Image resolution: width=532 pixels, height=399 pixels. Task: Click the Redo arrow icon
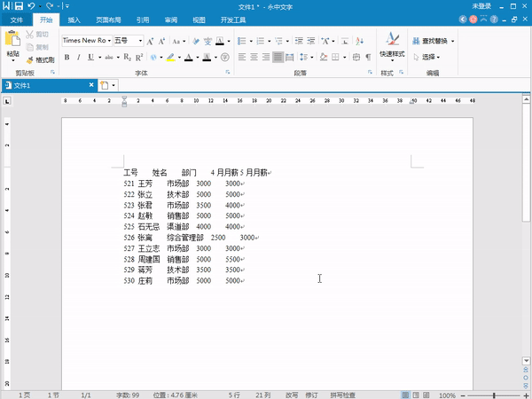coord(50,6)
